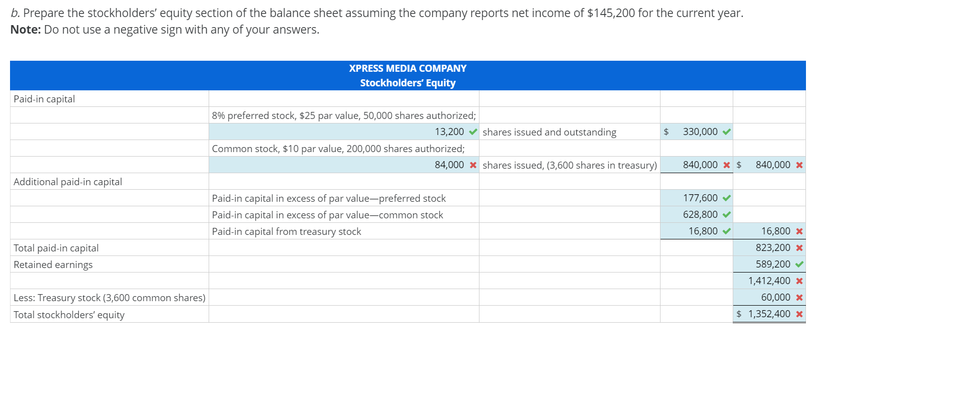Viewport: 980px width, 396px height.
Task: Select the total paid-in capital field 823,200
Action: pyautogui.click(x=769, y=247)
